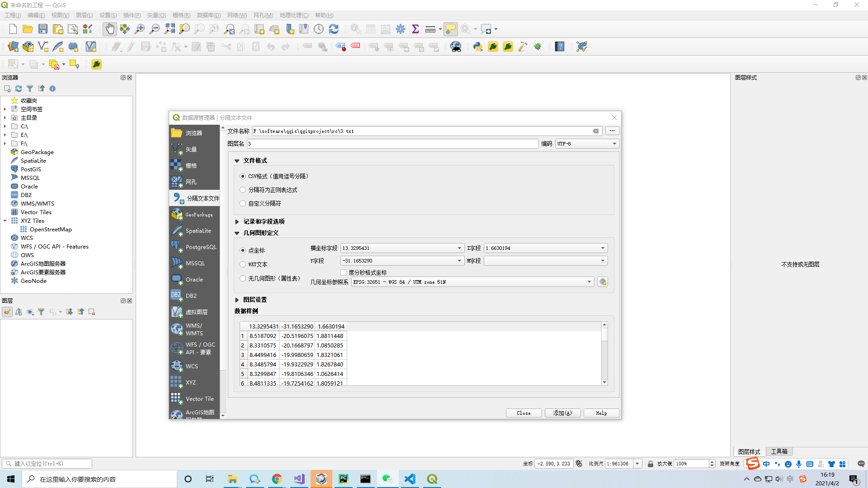Click the layer name input field
This screenshot has height=488, width=868.
pyautogui.click(x=392, y=144)
